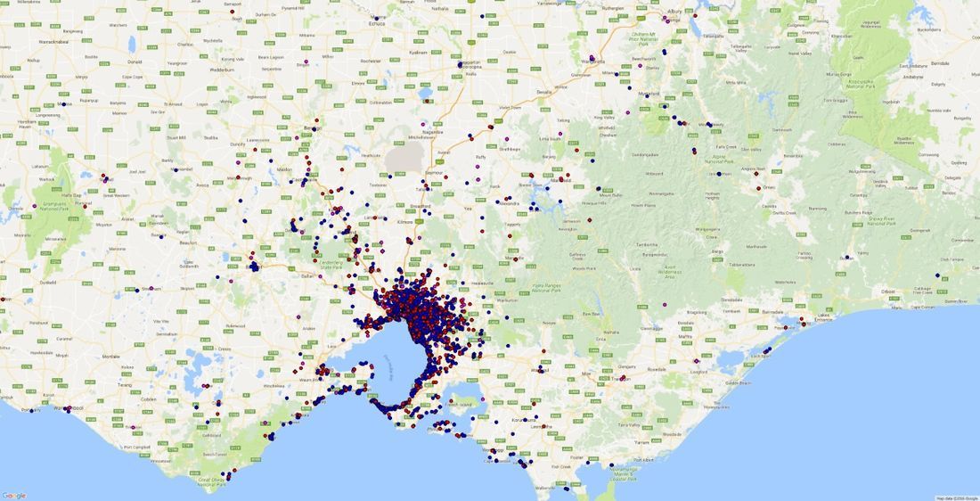The height and width of the screenshot is (501, 980).
Task: Click the blue marker at Shepparton
Action: [x=460, y=64]
